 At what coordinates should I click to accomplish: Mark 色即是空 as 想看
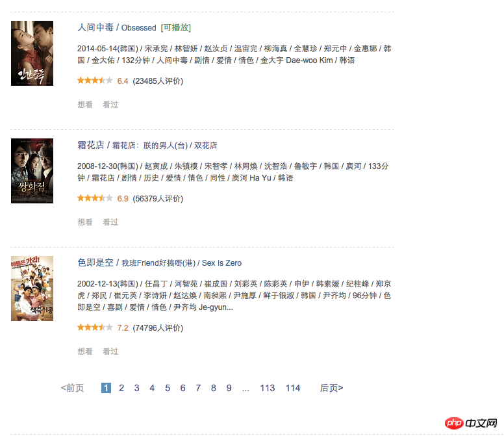tap(85, 352)
